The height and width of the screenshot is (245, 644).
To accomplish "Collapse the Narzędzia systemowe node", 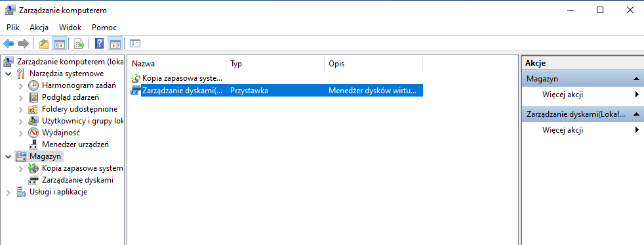I will click(x=9, y=74).
